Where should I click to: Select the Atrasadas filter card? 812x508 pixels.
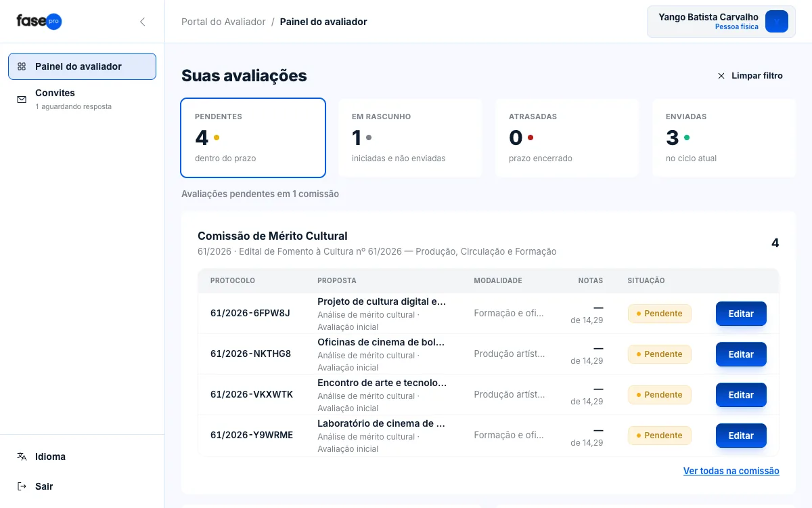click(567, 137)
